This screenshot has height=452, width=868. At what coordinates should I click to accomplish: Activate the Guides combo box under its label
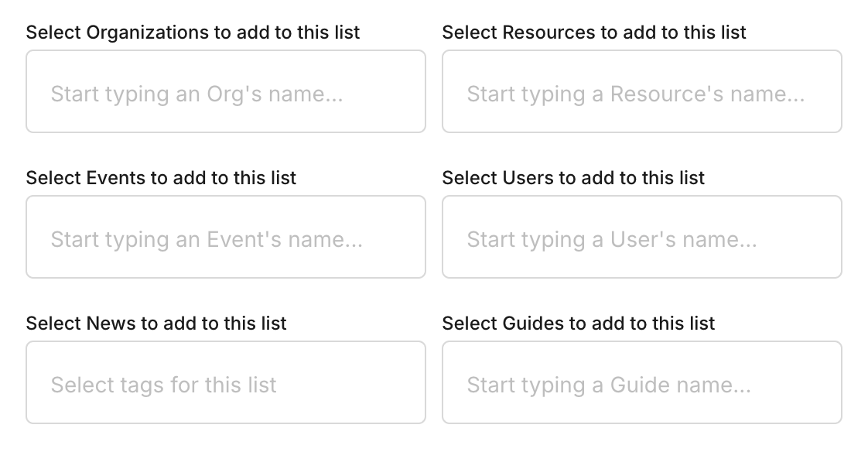[x=642, y=382]
